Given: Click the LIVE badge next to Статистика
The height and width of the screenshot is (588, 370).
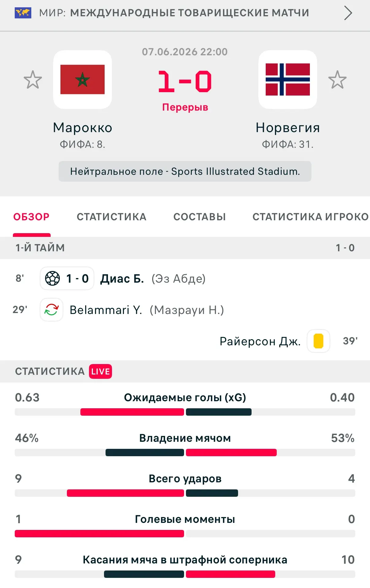Looking at the screenshot, I should point(101,371).
